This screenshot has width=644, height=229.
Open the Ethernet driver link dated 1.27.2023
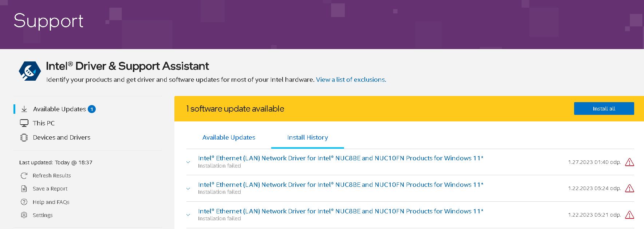pyautogui.click(x=341, y=158)
